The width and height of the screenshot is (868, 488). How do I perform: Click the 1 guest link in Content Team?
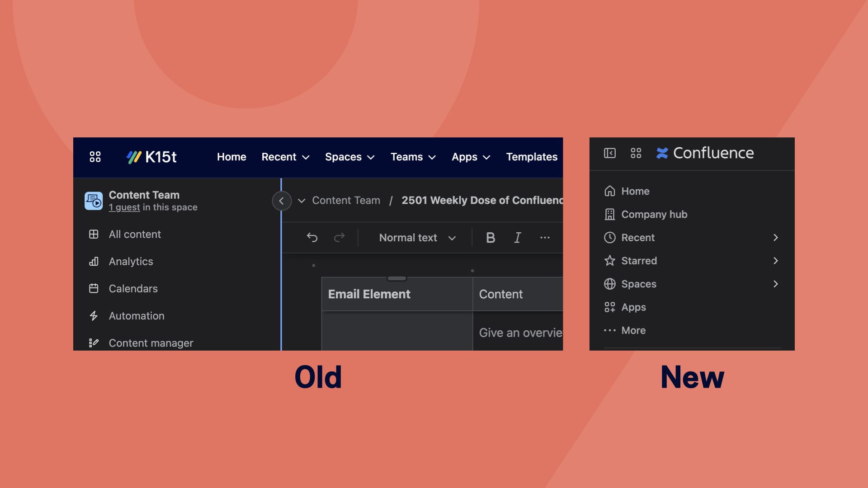123,207
